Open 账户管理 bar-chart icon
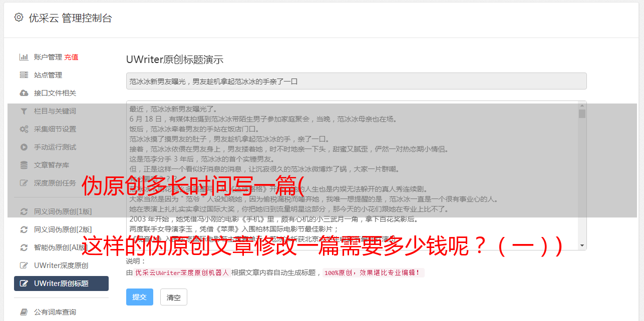 click(24, 57)
